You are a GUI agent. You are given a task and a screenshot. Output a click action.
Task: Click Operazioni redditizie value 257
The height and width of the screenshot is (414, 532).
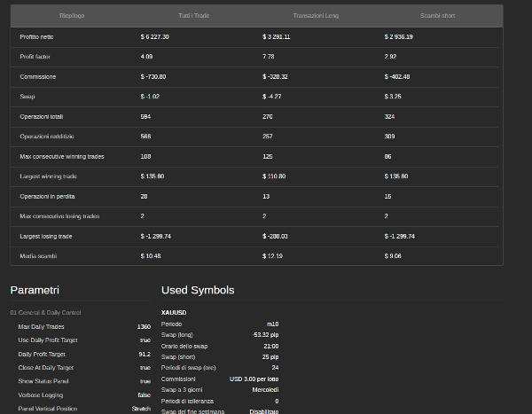(x=268, y=137)
